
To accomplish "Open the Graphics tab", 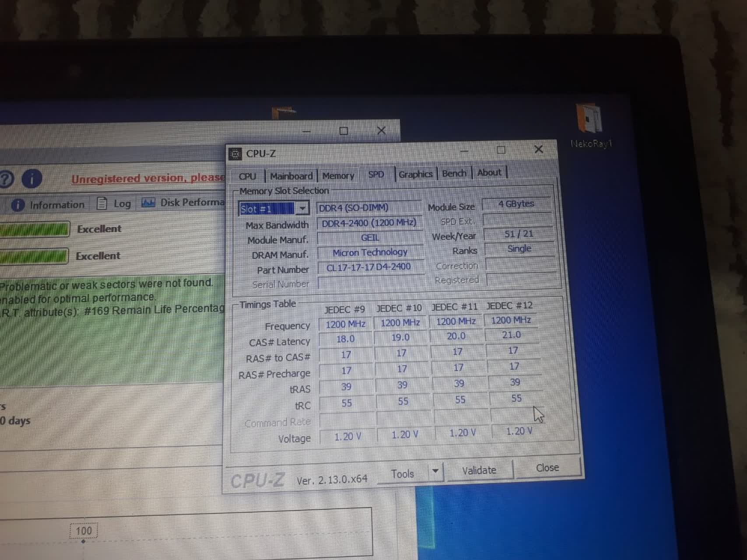I will (415, 174).
